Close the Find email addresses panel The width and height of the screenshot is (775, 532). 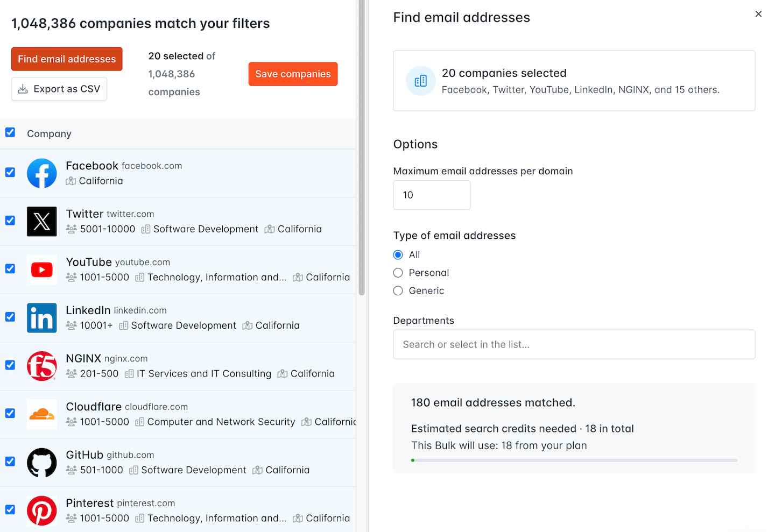[758, 14]
